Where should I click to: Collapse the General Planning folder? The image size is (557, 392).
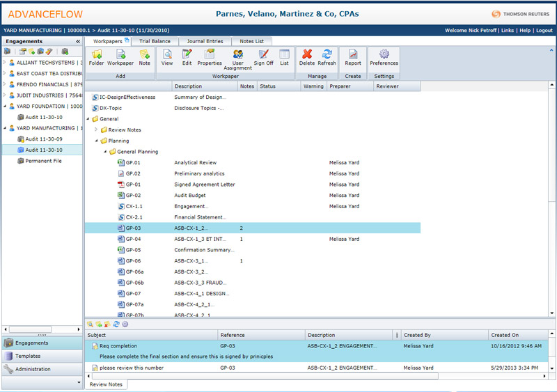[104, 151]
